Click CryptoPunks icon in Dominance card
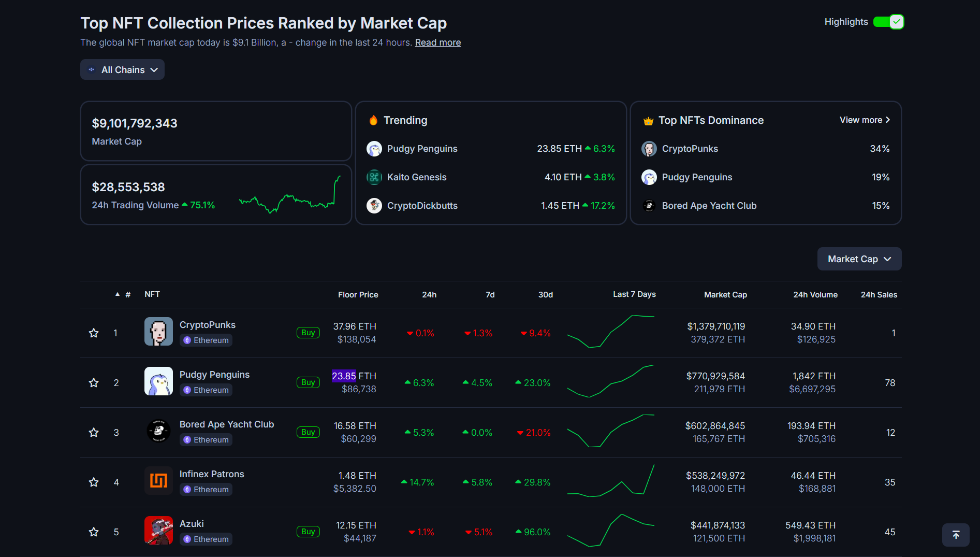980x557 pixels. tap(649, 149)
